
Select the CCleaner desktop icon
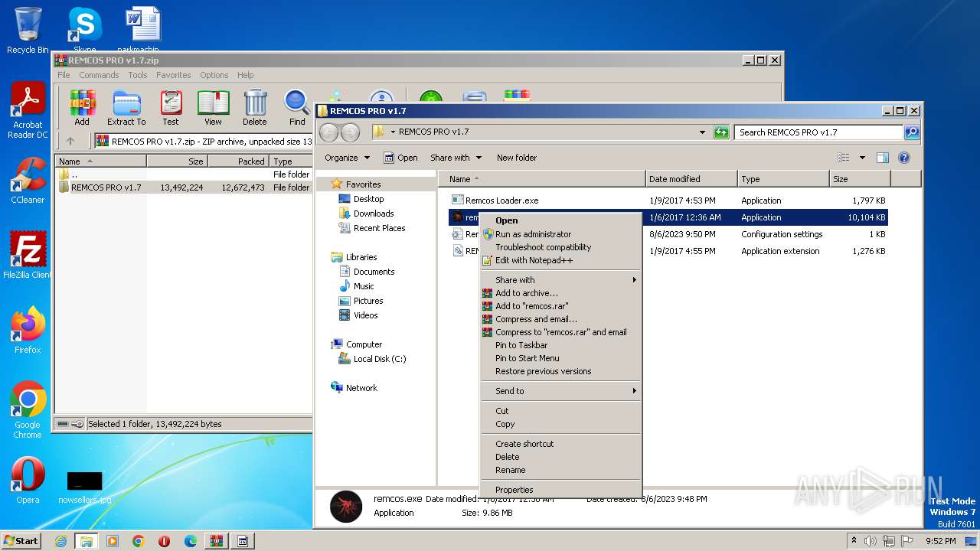(28, 181)
